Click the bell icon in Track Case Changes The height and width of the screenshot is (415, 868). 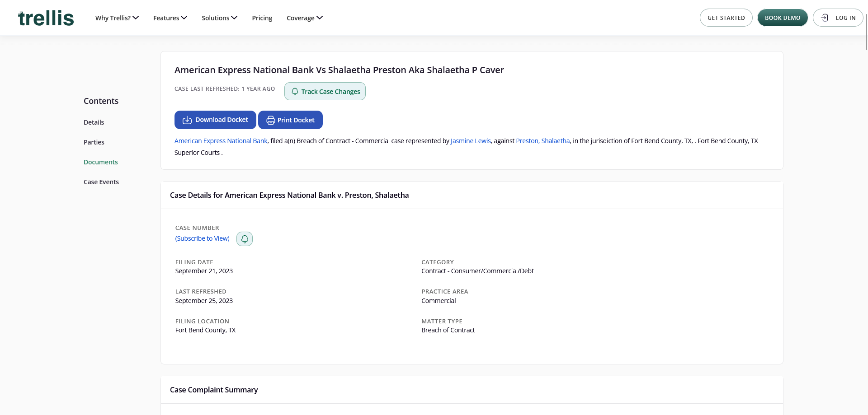(295, 92)
